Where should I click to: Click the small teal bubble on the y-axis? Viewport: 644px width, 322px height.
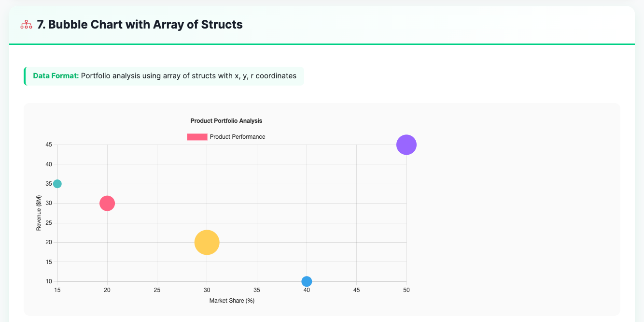(x=57, y=184)
